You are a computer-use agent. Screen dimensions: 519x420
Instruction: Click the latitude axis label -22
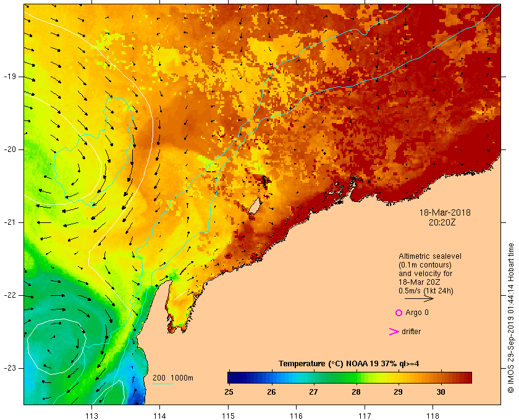coord(10,295)
